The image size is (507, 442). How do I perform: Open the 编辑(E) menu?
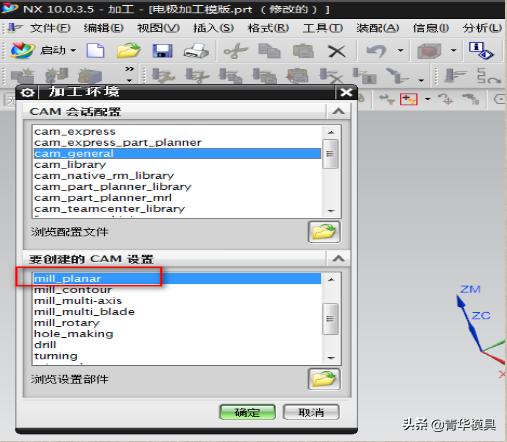[x=104, y=28]
